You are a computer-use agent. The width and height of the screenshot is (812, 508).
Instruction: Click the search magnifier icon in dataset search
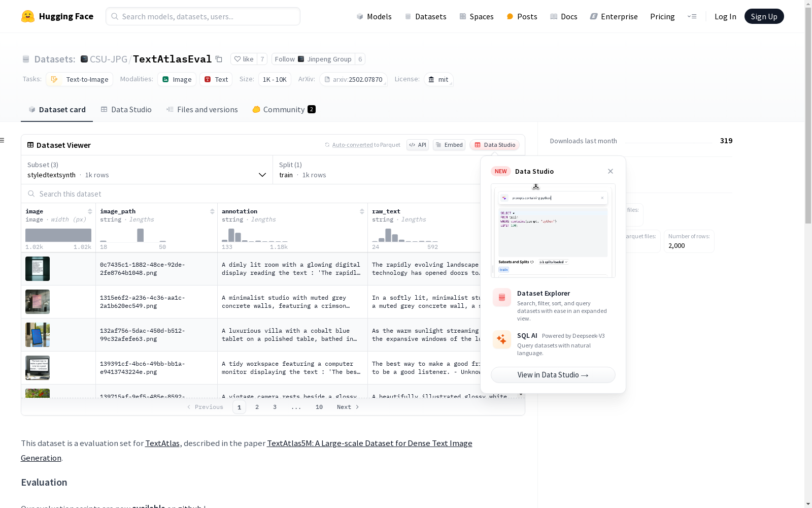pos(31,194)
